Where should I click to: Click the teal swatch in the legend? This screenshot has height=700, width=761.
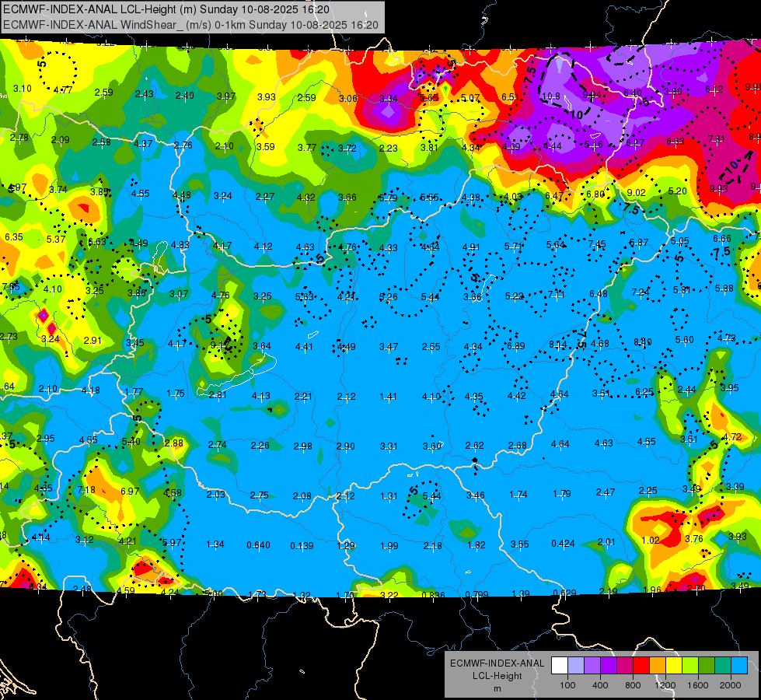[723, 666]
